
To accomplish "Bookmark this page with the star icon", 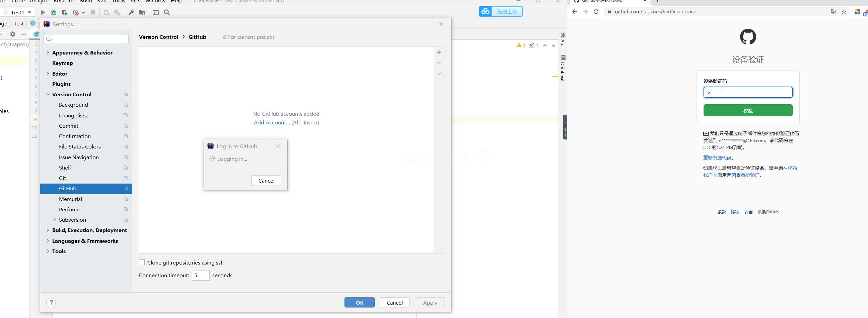I will pos(844,12).
